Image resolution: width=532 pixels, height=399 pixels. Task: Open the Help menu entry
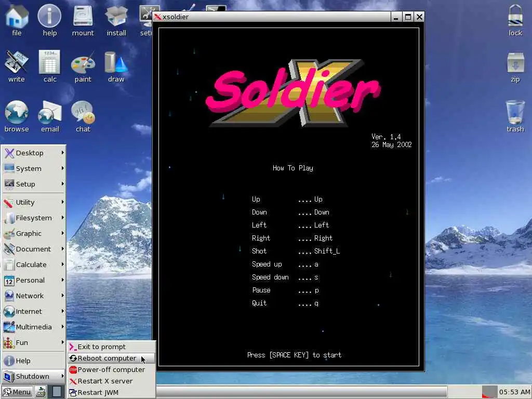[x=33, y=361]
